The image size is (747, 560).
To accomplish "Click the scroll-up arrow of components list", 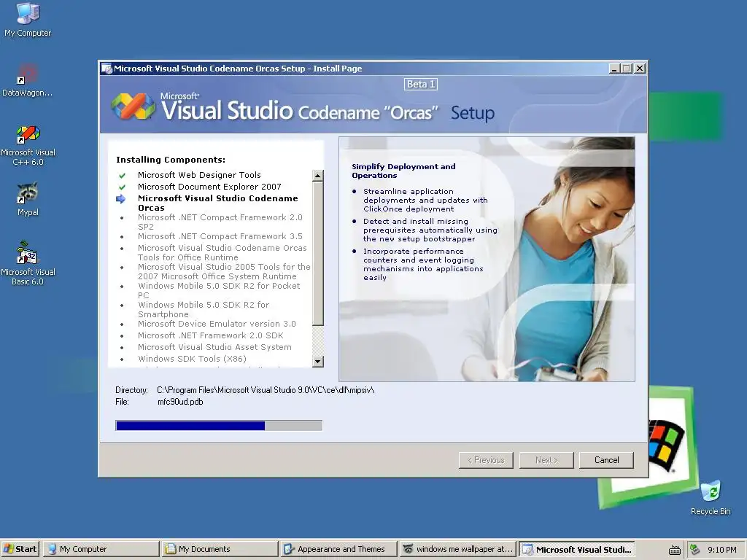I will (x=318, y=176).
